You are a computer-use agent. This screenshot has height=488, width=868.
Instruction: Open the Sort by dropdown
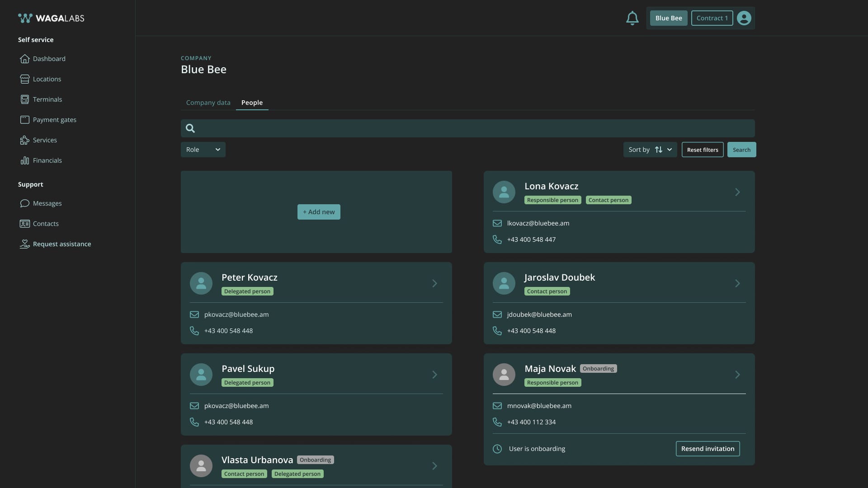[650, 150]
